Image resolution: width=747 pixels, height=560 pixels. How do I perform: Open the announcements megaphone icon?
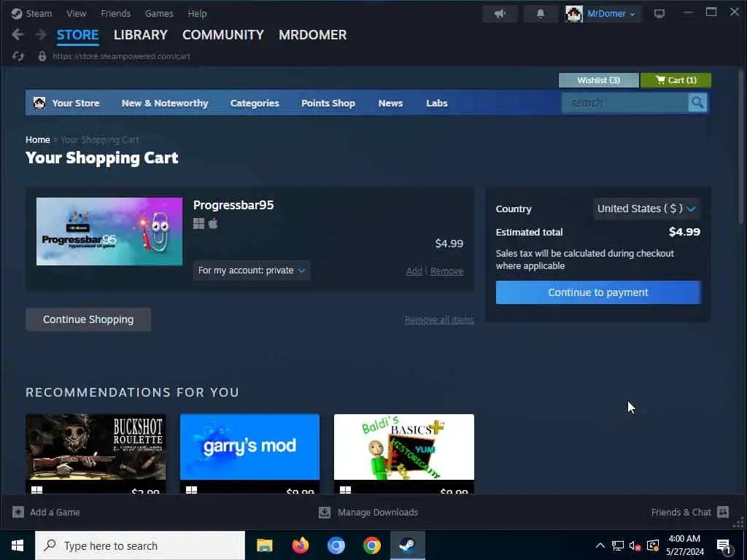pos(500,13)
